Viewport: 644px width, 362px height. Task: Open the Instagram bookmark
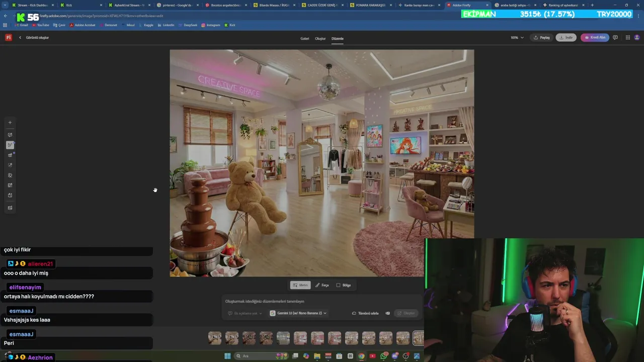pos(211,25)
